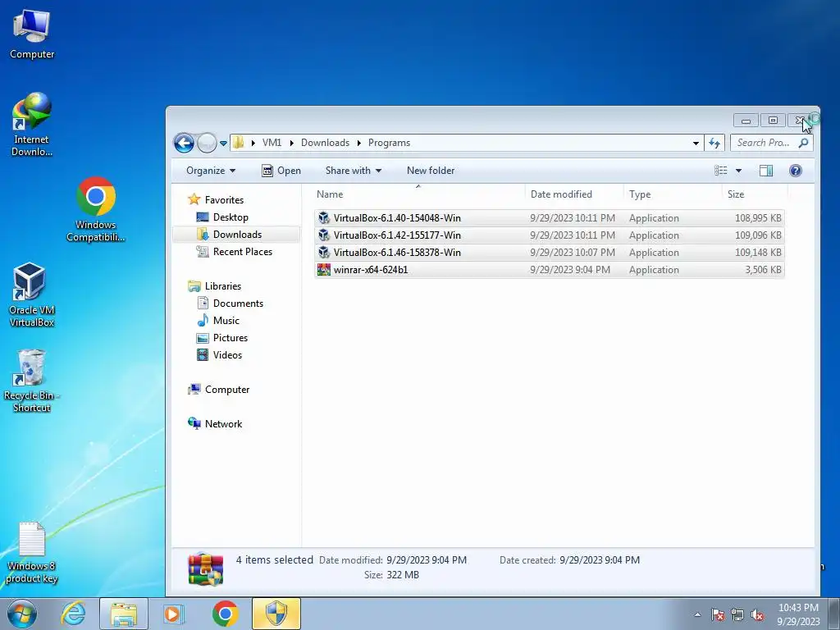Click the refresh button beside address bar
Screen dimensions: 840x630
(x=714, y=143)
